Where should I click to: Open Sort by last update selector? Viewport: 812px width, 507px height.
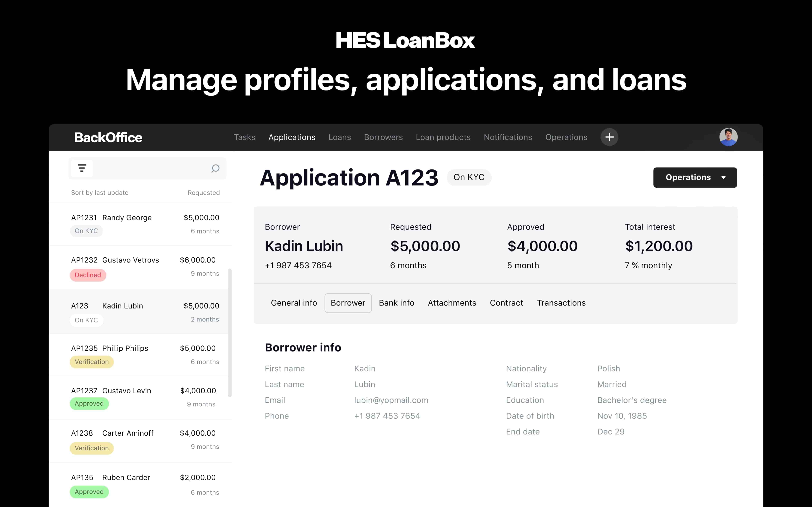point(100,193)
